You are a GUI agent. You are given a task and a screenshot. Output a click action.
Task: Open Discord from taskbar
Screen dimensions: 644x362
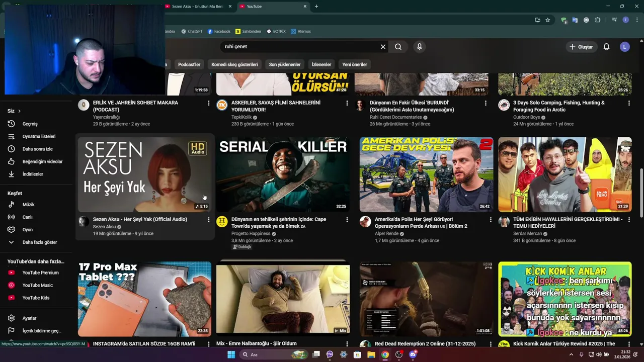click(413, 354)
